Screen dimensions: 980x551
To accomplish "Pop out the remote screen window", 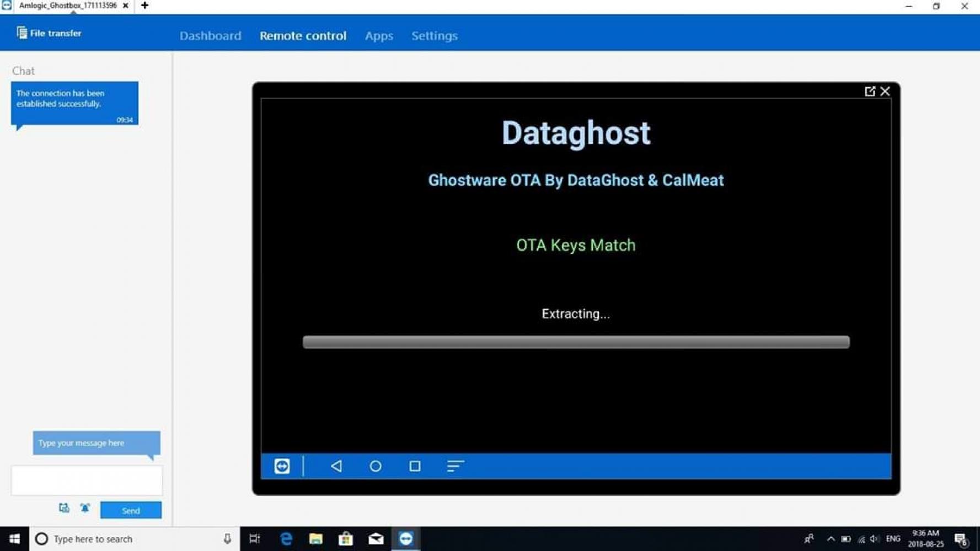I will coord(870,91).
